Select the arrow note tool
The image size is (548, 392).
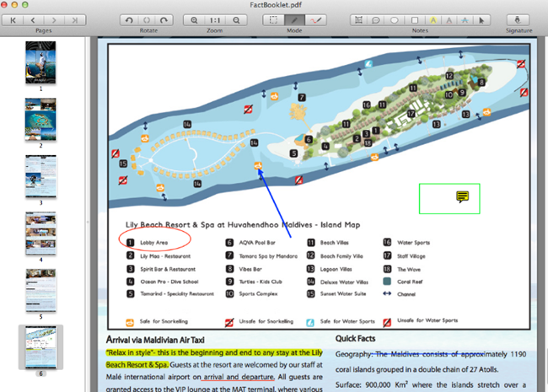(x=481, y=20)
